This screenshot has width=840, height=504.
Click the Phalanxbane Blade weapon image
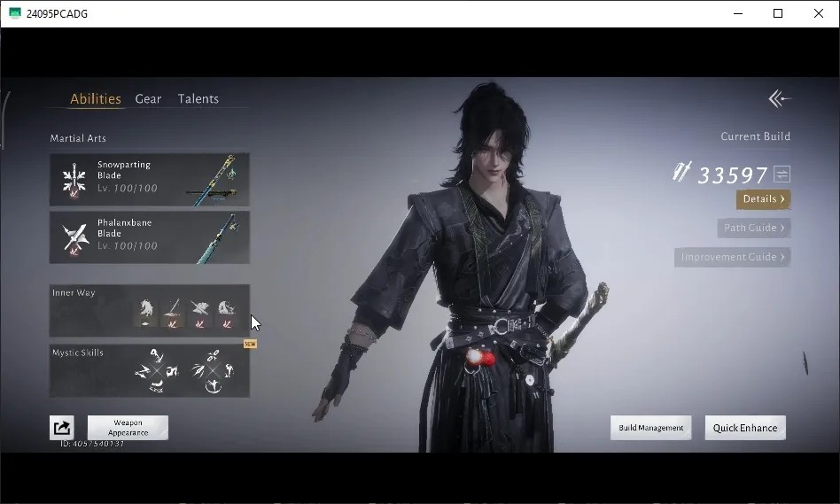219,238
